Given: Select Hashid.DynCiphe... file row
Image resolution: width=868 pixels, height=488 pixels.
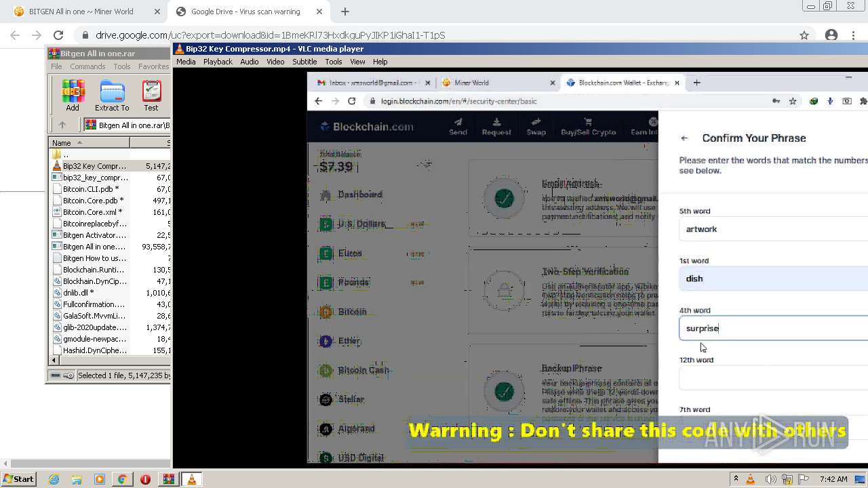Looking at the screenshot, I should (x=110, y=350).
